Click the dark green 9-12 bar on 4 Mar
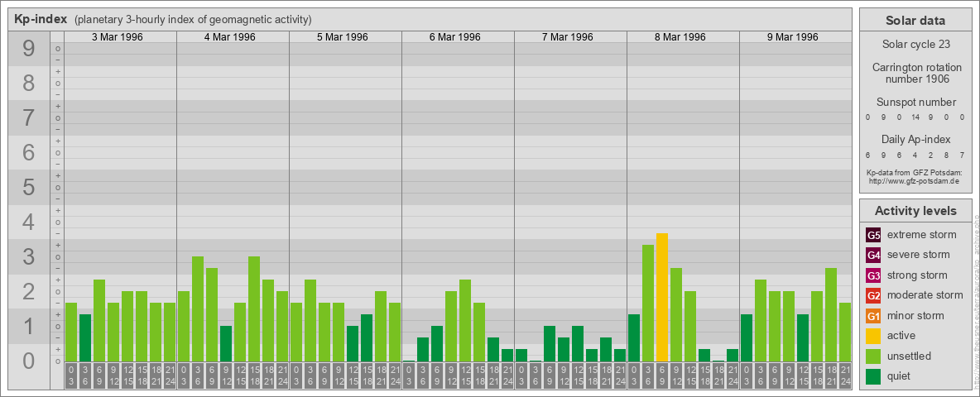The height and width of the screenshot is (397, 980). click(x=226, y=344)
